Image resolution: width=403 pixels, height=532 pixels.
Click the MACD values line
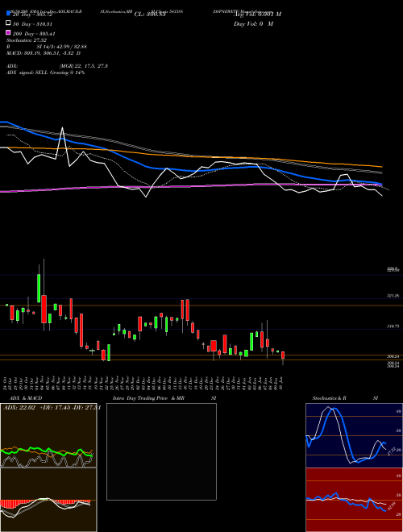[x=44, y=53]
